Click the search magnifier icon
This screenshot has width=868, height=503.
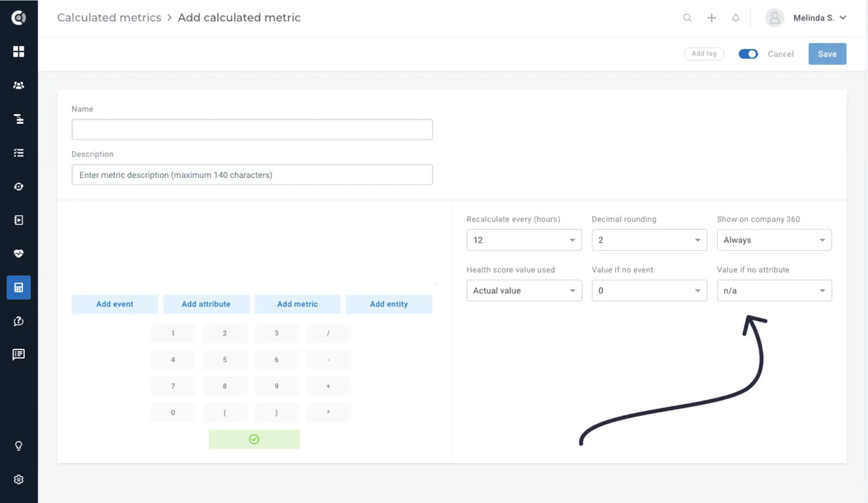point(687,18)
